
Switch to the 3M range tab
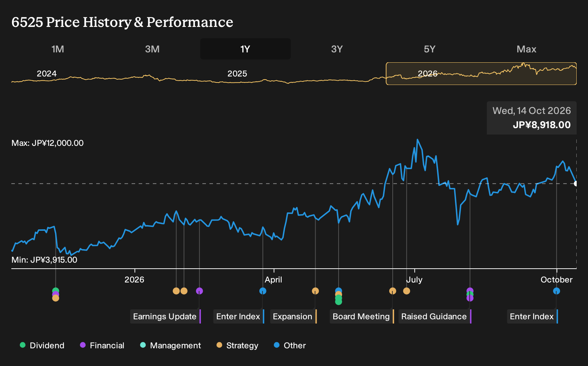click(152, 49)
